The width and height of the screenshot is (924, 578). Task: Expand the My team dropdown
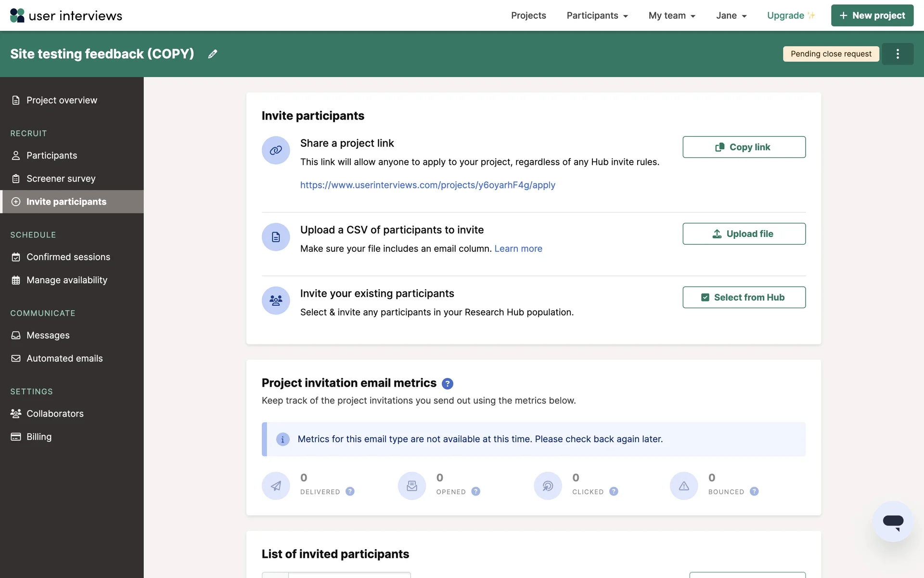[672, 15]
